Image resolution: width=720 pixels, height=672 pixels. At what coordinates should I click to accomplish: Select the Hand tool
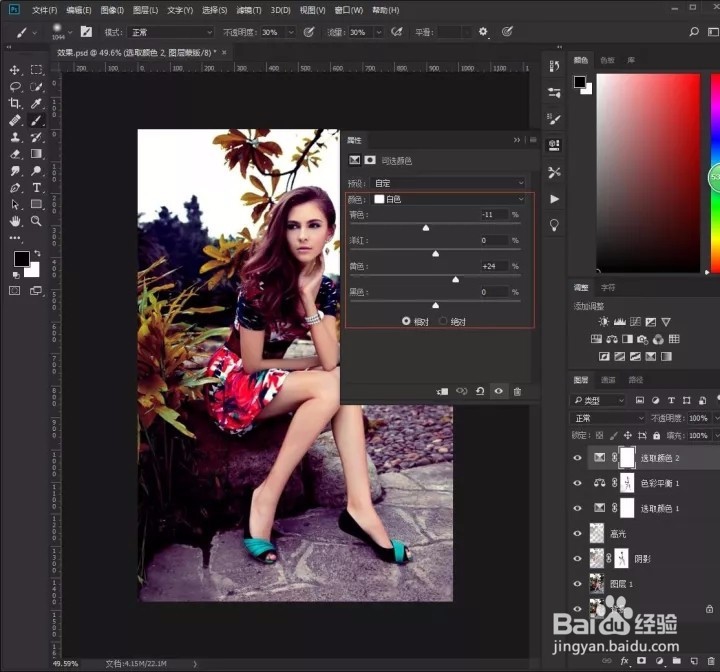[x=15, y=221]
